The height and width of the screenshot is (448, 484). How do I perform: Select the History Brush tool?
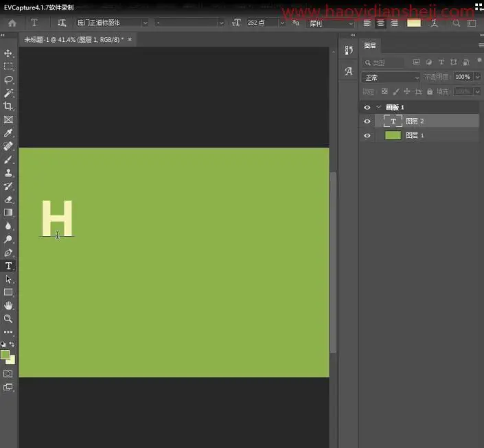[x=8, y=186]
